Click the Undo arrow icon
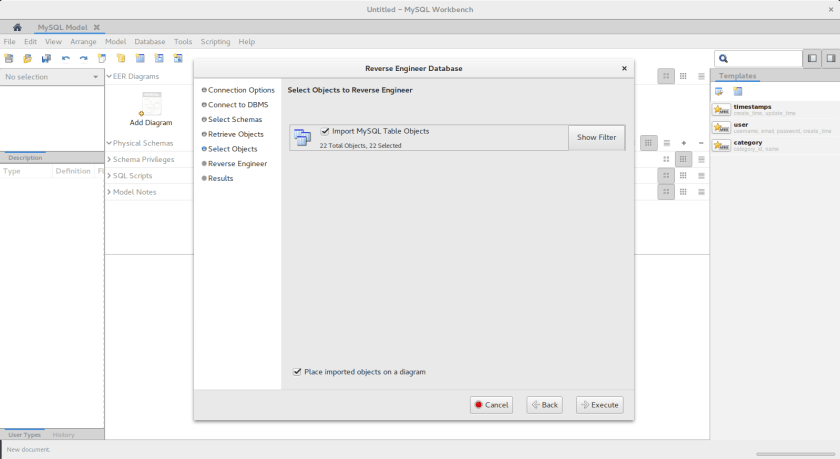Image resolution: width=840 pixels, height=459 pixels. [65, 58]
